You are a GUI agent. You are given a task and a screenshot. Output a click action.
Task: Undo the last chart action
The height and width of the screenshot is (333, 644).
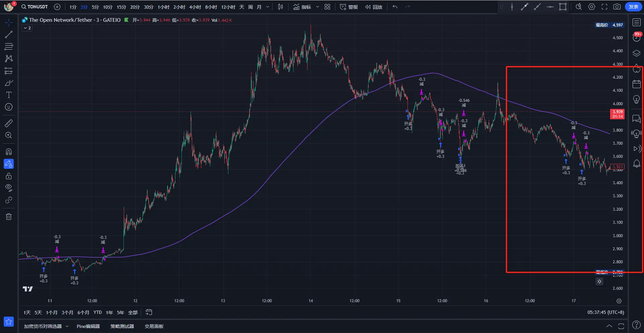click(395, 7)
